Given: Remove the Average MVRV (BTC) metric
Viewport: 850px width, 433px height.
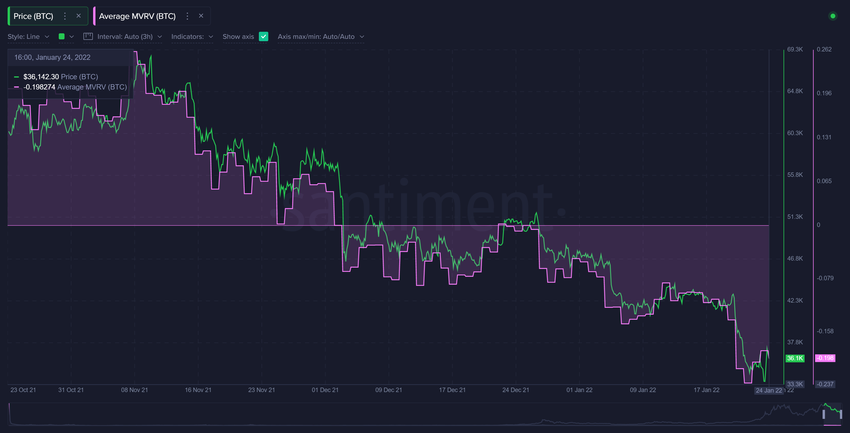Looking at the screenshot, I should [x=201, y=16].
